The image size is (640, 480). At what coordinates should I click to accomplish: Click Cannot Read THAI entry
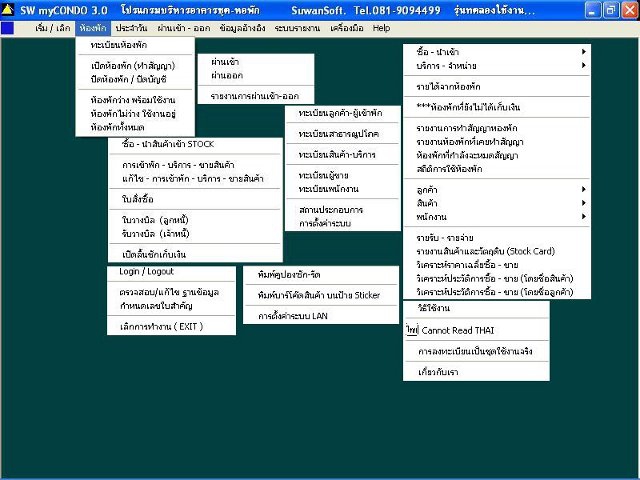click(x=476, y=331)
